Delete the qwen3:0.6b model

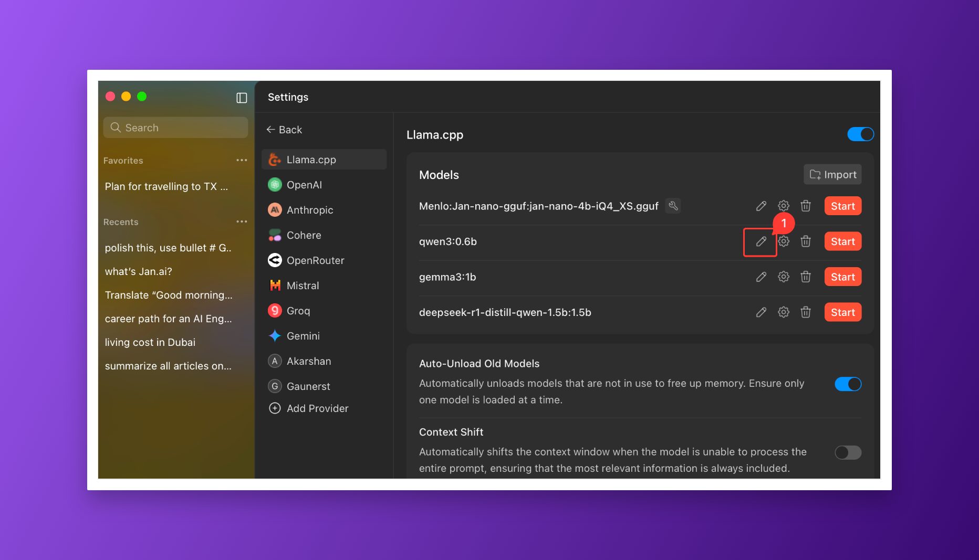(806, 241)
